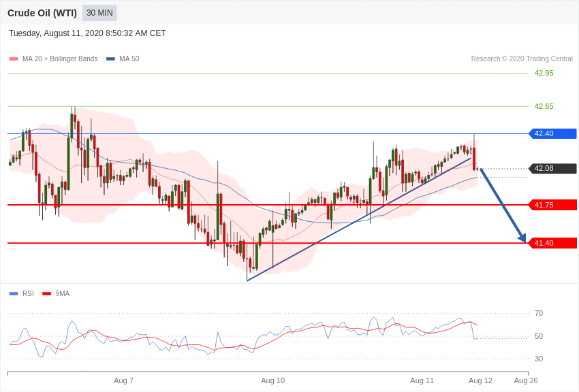This screenshot has width=579, height=392.
Task: Click the blue RSI legend swatch
Action: coord(14,294)
